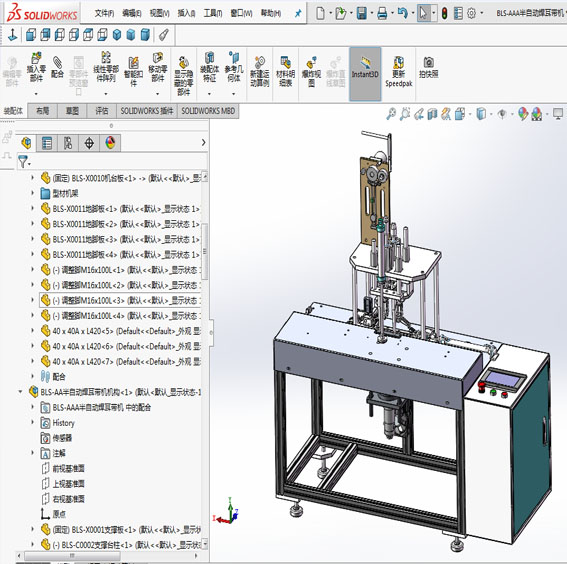This screenshot has width=567, height=564.
Task: Select the Mate paperclip tool
Action: (57, 67)
